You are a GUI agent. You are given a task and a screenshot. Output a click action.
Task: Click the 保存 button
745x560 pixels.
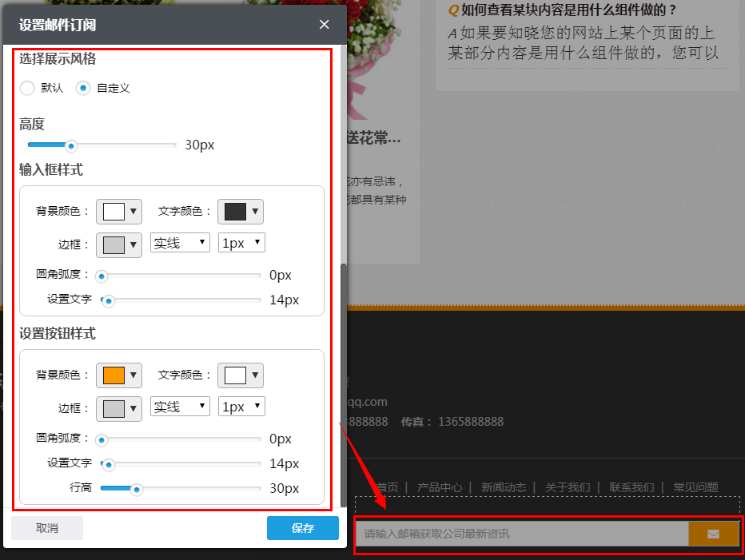[x=302, y=527]
